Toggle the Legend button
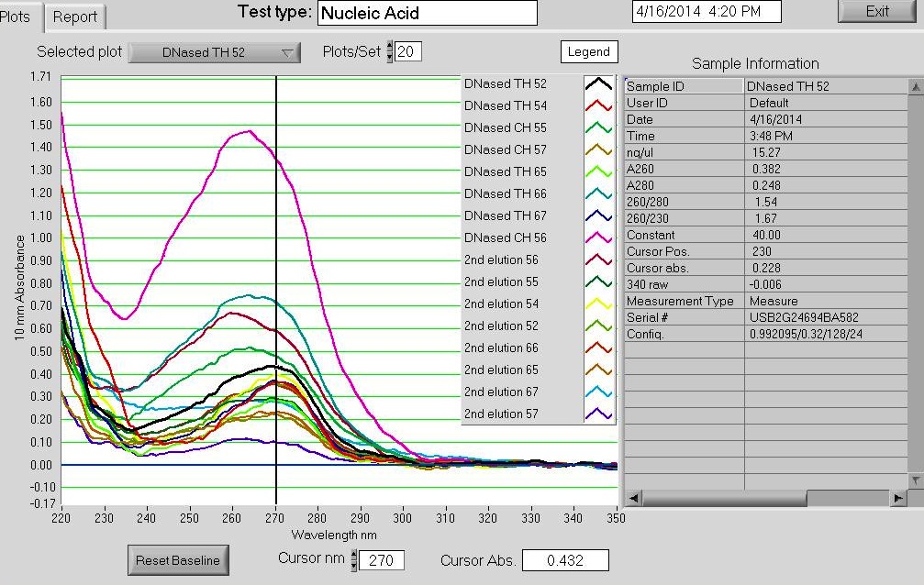This screenshot has width=924, height=585. 588,52
